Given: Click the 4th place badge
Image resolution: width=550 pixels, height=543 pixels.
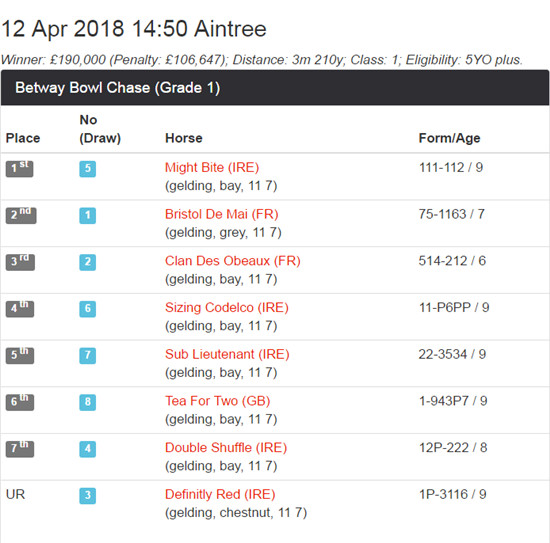Looking at the screenshot, I should tap(20, 309).
